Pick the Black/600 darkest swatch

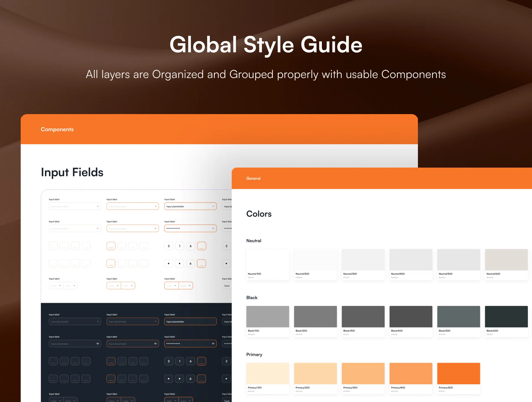pyautogui.click(x=506, y=322)
